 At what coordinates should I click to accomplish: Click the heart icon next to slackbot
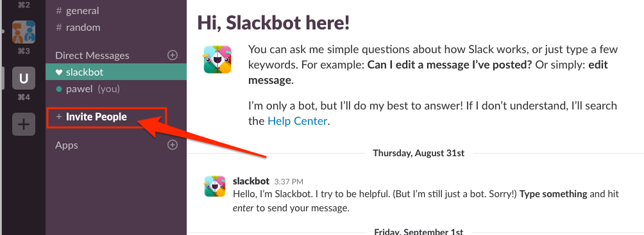point(59,72)
